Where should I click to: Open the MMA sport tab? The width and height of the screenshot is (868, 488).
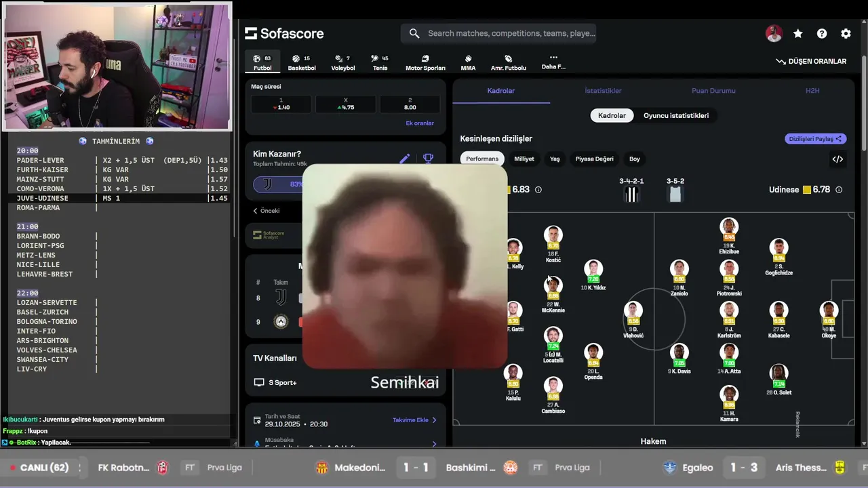[468, 62]
